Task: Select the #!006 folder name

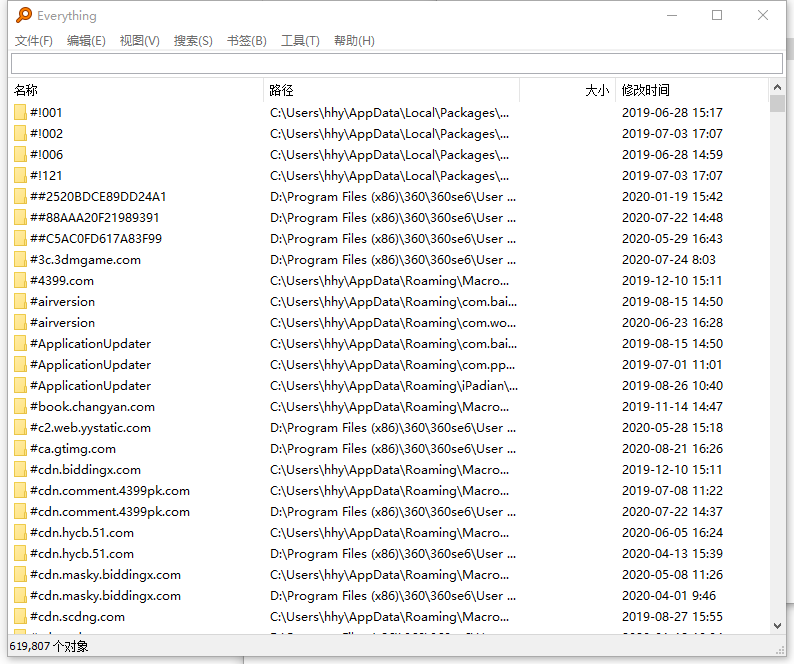Action: pyautogui.click(x=47, y=154)
